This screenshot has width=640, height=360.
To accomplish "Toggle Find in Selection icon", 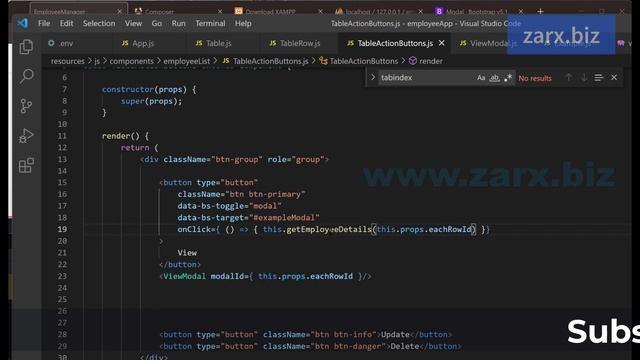I will [x=598, y=78].
